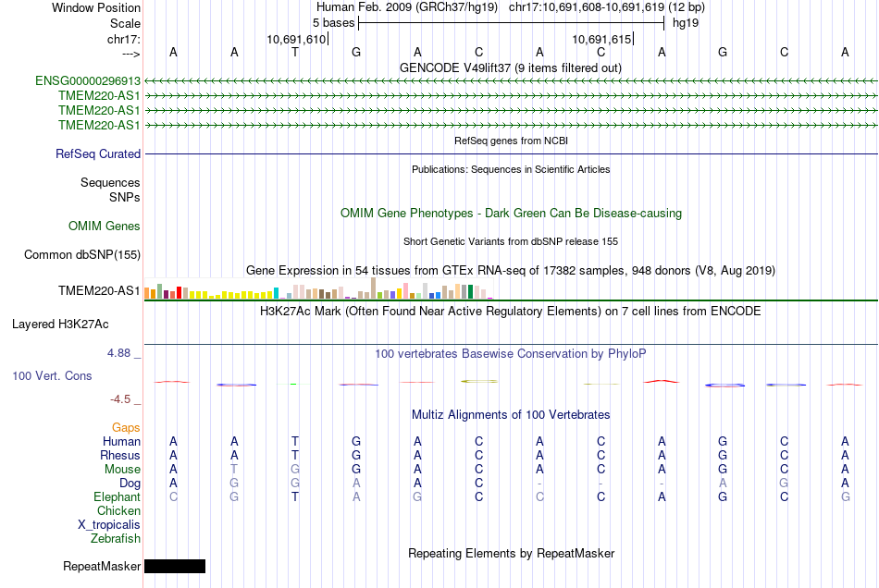Screen dimensions: 879x588
Task: Click the hg19 label beside scale bar
Action: [686, 23]
